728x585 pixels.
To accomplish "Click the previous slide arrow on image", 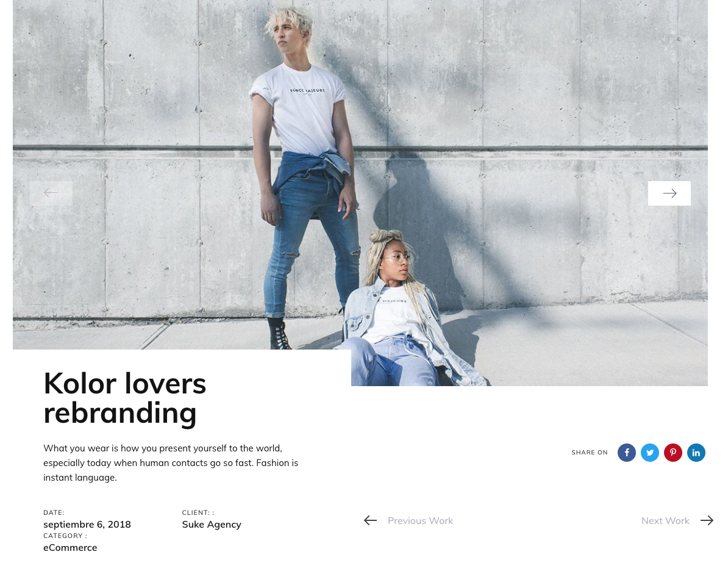I will pos(51,193).
